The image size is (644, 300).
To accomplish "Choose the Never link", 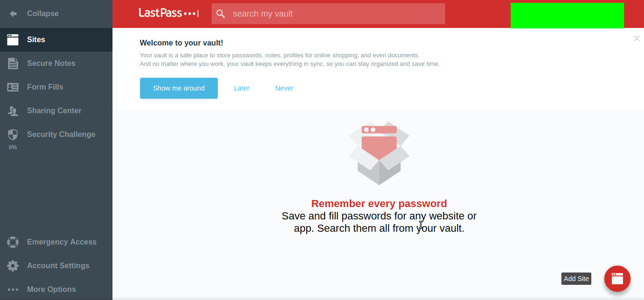I will pyautogui.click(x=284, y=88).
